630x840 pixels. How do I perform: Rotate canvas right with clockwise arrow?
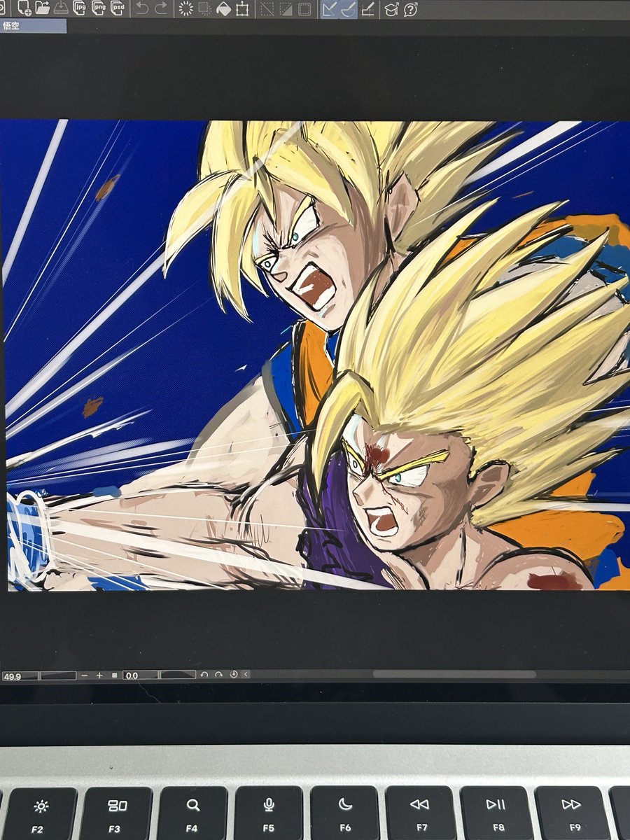219,675
